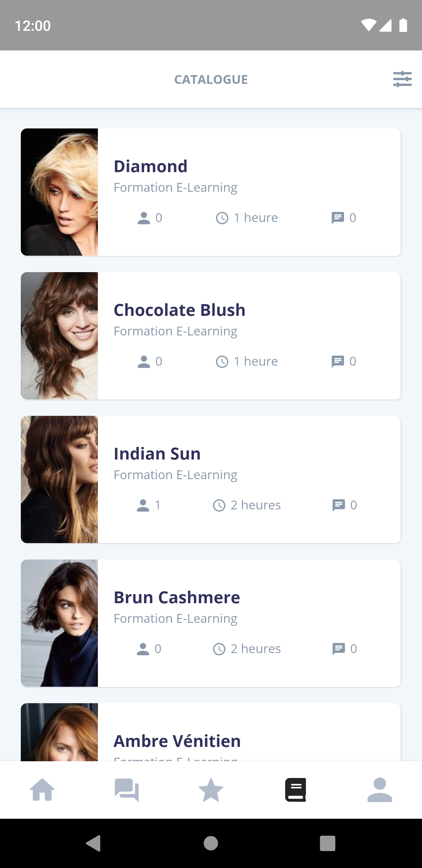This screenshot has width=422, height=868.
Task: Open the Diamond course title
Action: click(x=151, y=166)
